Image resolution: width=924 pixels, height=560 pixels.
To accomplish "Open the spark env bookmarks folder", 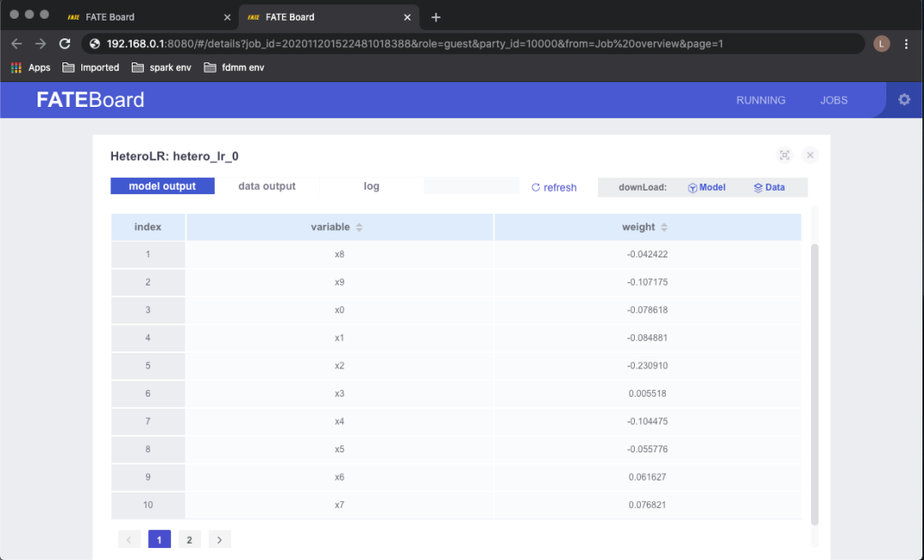I will tap(162, 68).
